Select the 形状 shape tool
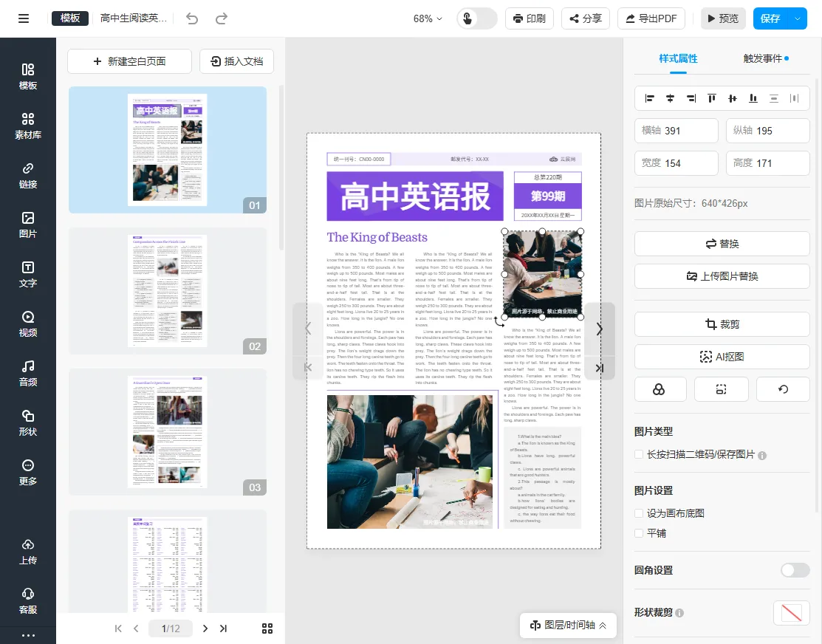The width and height of the screenshot is (822, 644). pos(28,423)
